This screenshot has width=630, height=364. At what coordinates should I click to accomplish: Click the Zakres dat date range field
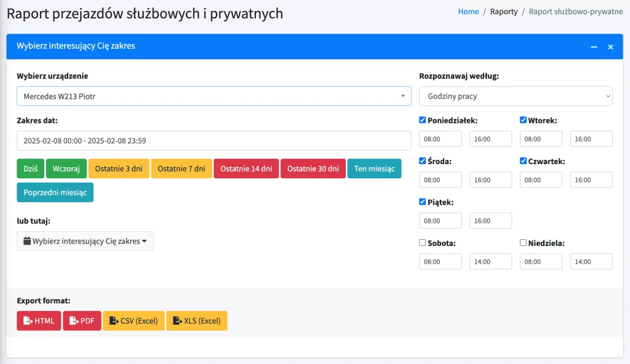pyautogui.click(x=213, y=141)
